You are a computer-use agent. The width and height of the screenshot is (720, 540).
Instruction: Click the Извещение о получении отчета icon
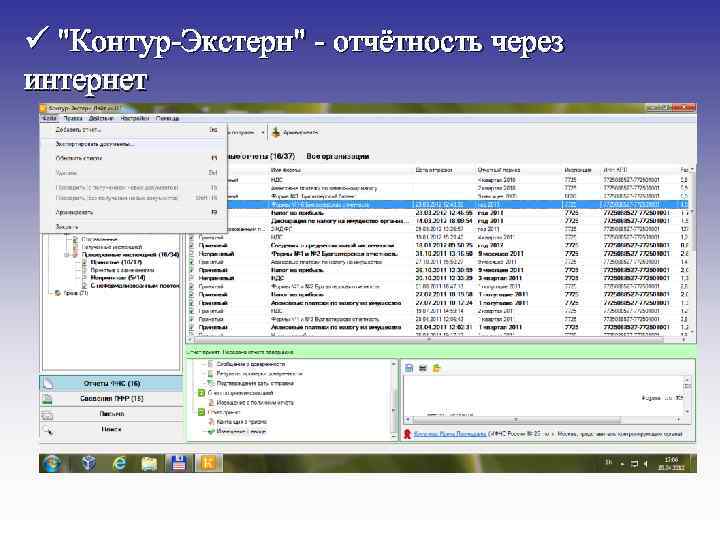click(x=211, y=402)
